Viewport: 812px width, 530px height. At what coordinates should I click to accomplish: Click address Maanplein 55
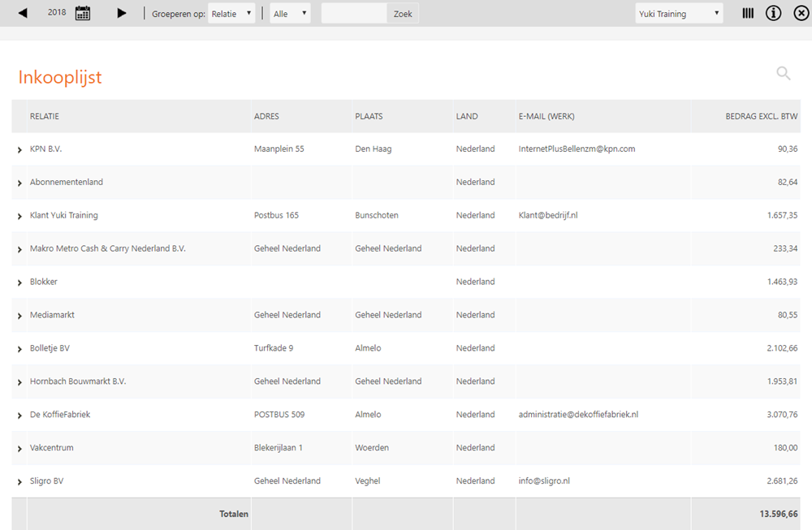(279, 149)
